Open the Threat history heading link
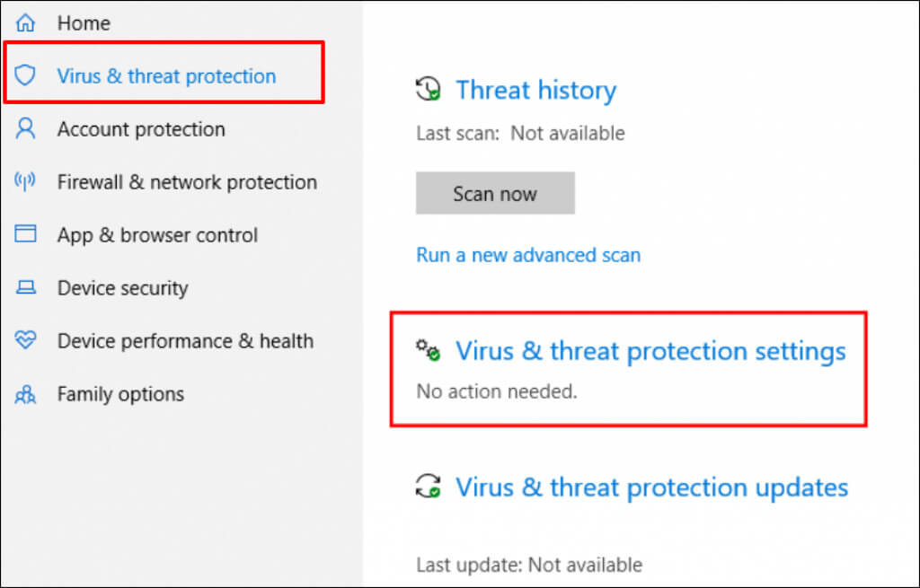The image size is (920, 588). point(535,90)
